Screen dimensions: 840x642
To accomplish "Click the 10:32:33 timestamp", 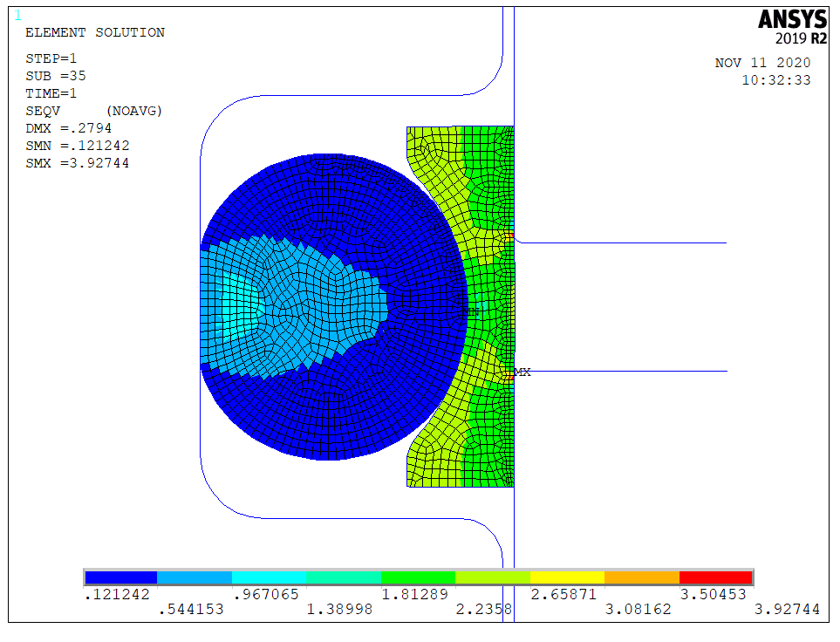I will tap(775, 79).
